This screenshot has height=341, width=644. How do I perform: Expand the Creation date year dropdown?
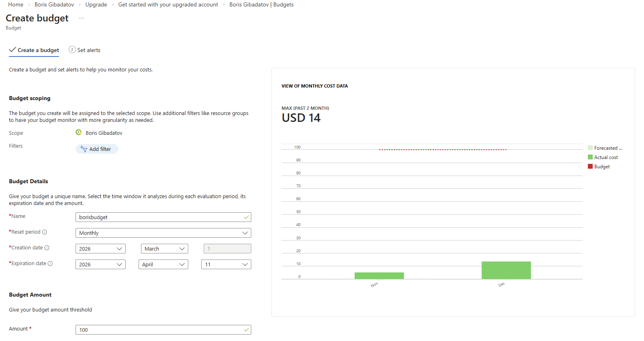[100, 249]
